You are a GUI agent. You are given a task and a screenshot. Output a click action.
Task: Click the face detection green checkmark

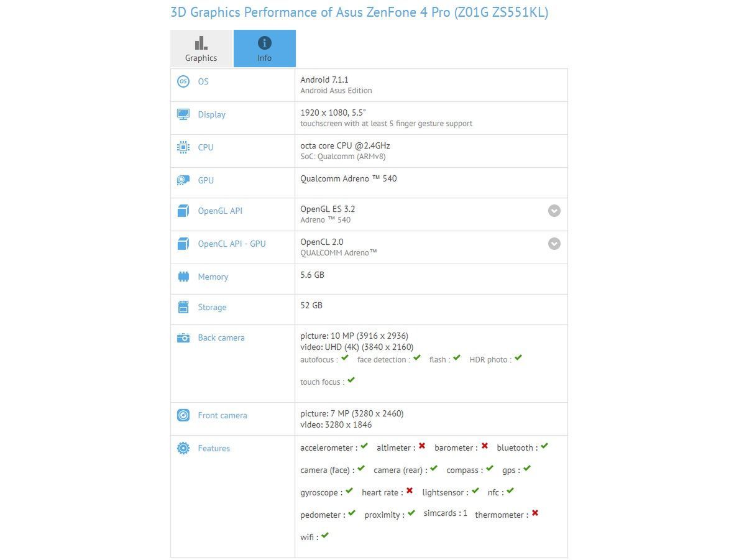click(417, 358)
